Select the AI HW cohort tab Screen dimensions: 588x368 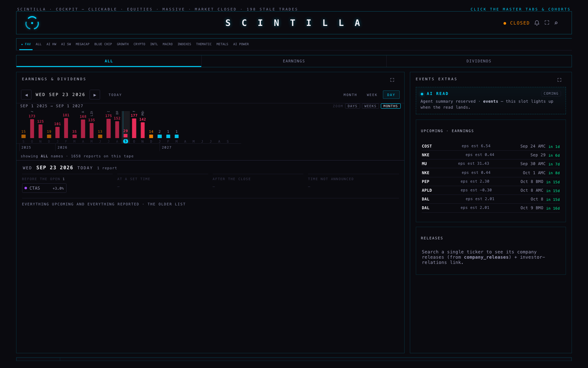click(51, 44)
